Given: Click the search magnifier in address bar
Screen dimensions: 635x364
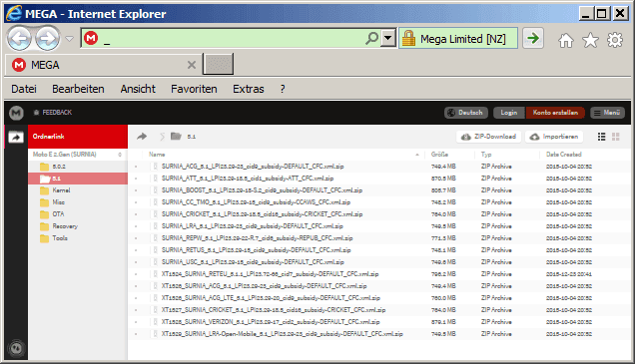Looking at the screenshot, I should [371, 39].
